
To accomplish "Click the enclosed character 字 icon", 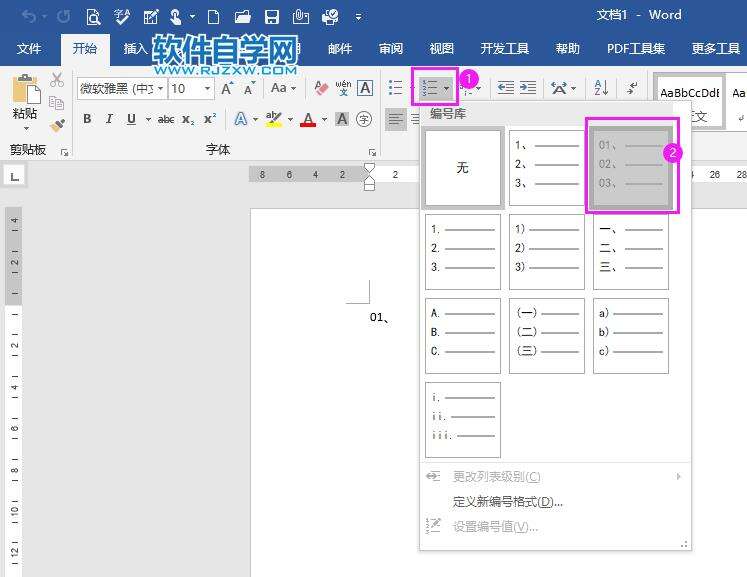I will pos(364,119).
